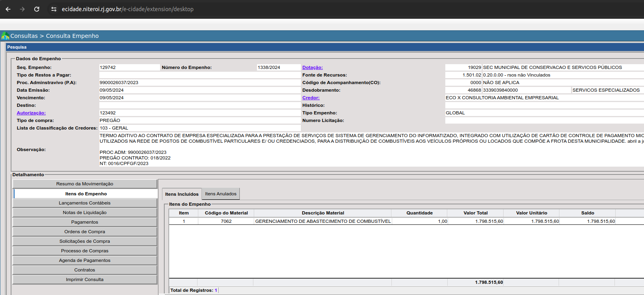Click the Seq. Empenho field with 129742
Viewport: 644px width, 295px height.
129,67
